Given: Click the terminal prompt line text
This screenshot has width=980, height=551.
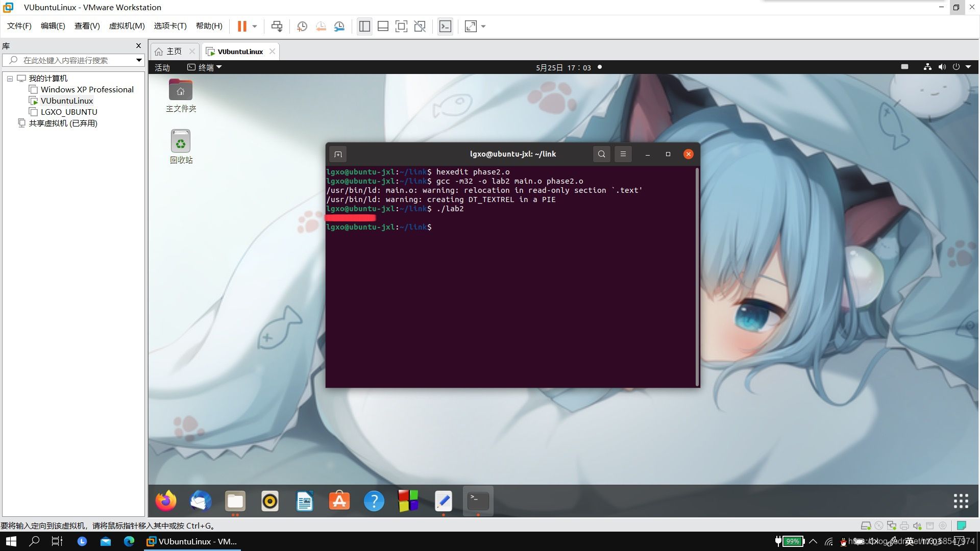Looking at the screenshot, I should pyautogui.click(x=379, y=227).
